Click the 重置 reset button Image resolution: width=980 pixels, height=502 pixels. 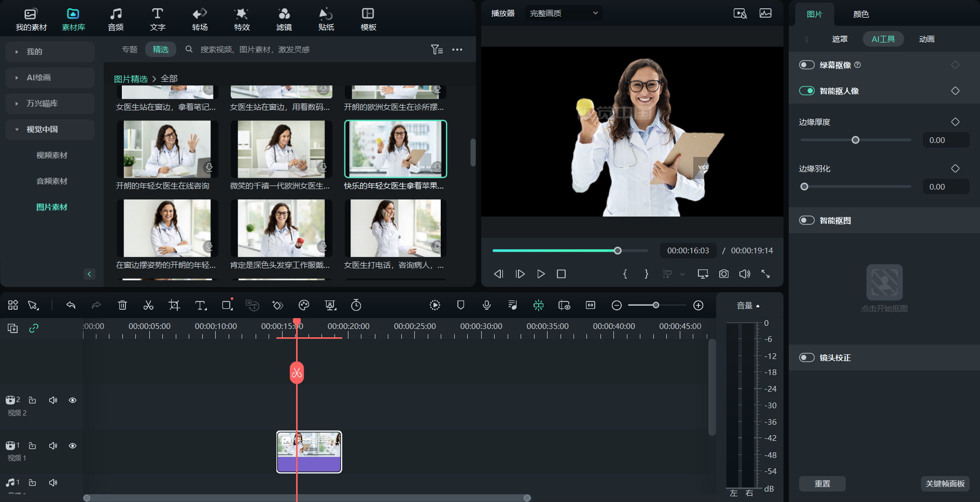click(822, 483)
